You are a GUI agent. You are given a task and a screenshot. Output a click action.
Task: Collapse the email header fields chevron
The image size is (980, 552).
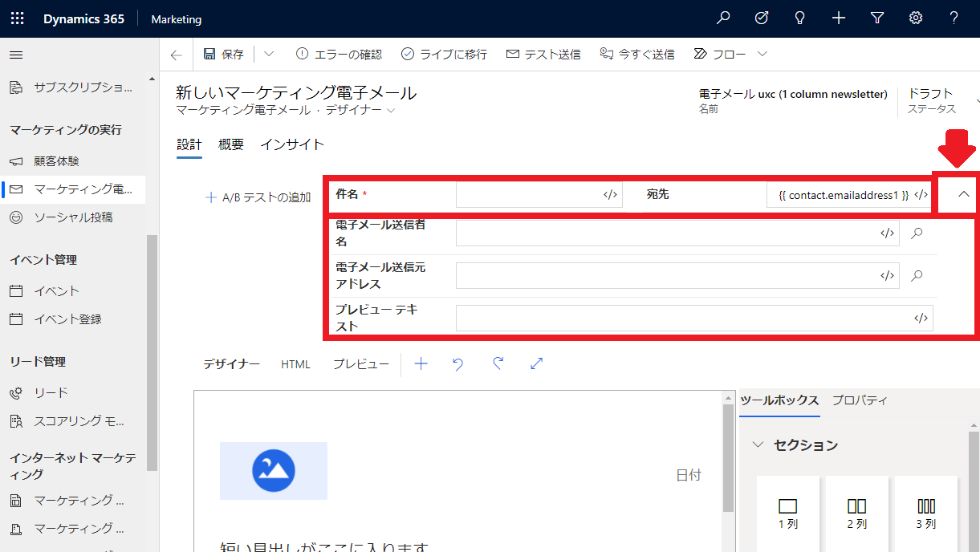point(964,194)
